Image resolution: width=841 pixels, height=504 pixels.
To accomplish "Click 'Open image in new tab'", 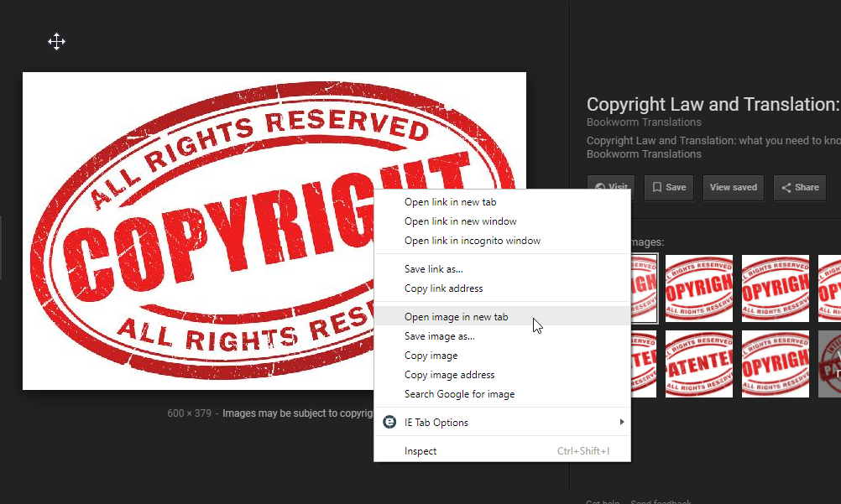I will [502, 317].
